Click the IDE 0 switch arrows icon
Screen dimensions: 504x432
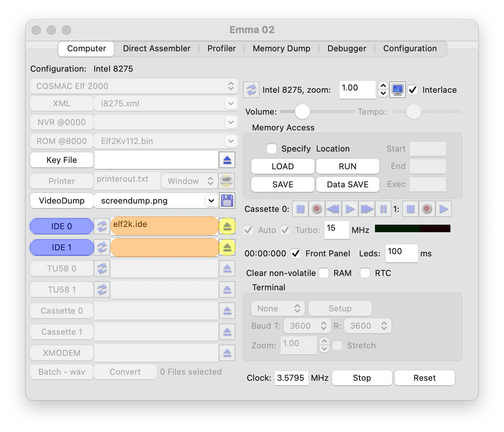pyautogui.click(x=102, y=226)
